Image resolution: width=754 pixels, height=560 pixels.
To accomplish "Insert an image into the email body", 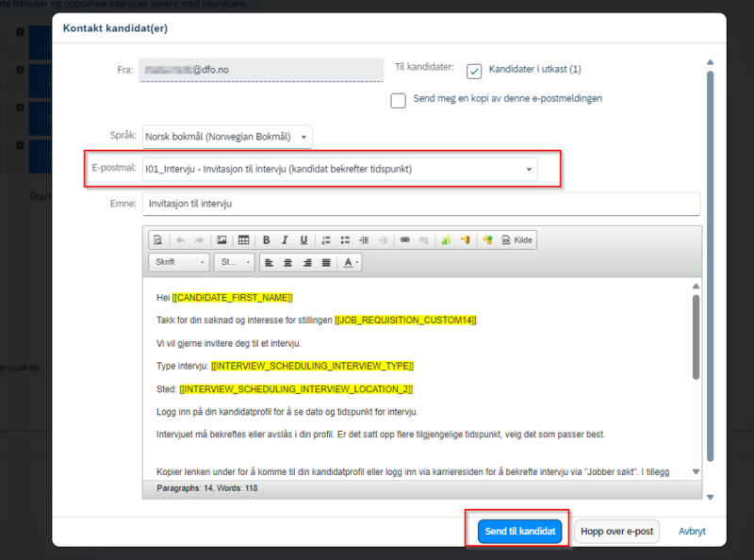I will [221, 240].
